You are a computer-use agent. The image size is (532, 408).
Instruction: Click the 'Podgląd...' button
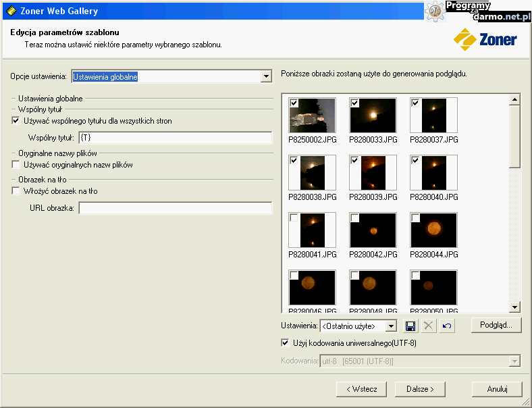(x=496, y=325)
